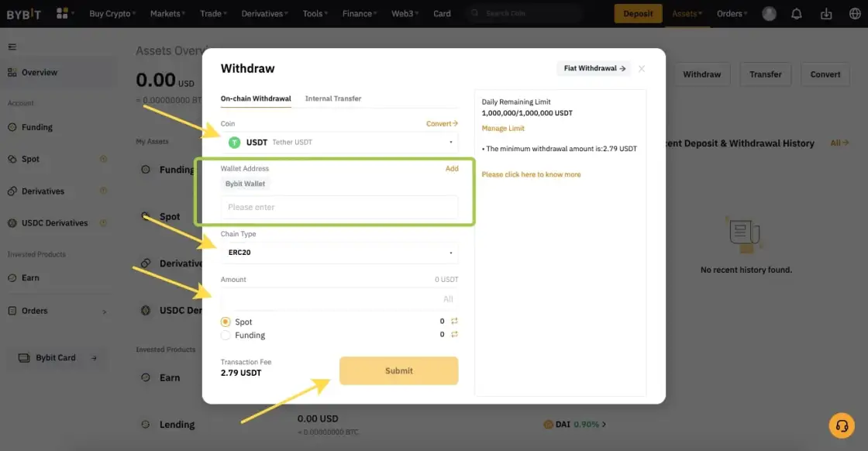868x451 pixels.
Task: Click the Bybit Card icon in sidebar
Action: click(24, 358)
